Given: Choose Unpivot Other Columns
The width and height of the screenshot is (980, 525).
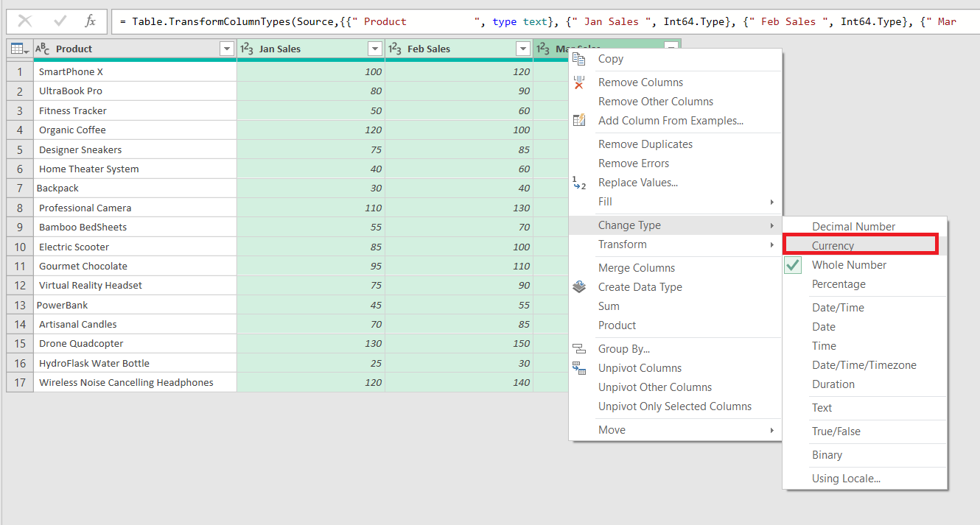Looking at the screenshot, I should (656, 387).
